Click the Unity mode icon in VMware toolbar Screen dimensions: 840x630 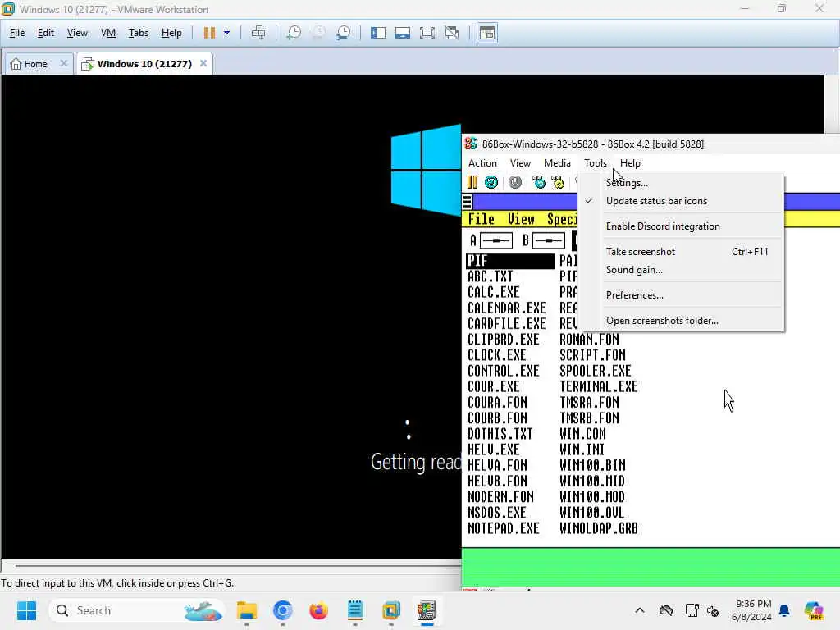[452, 33]
